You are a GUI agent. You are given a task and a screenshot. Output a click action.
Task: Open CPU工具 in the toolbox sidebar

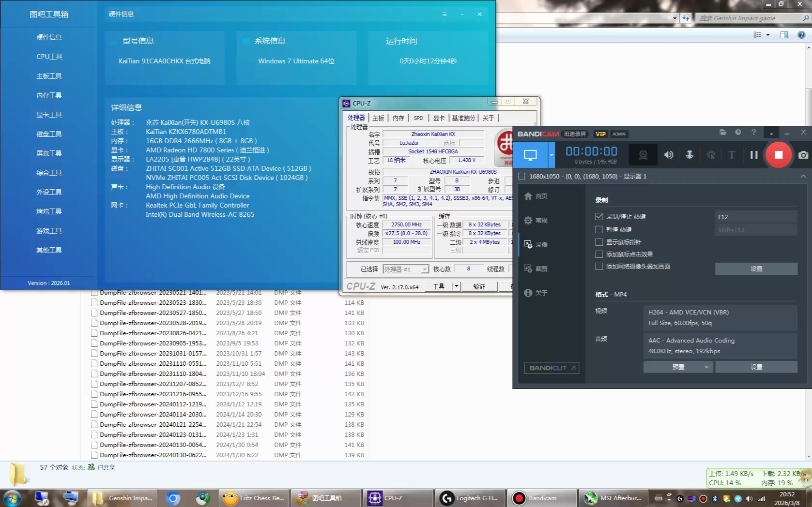point(49,57)
